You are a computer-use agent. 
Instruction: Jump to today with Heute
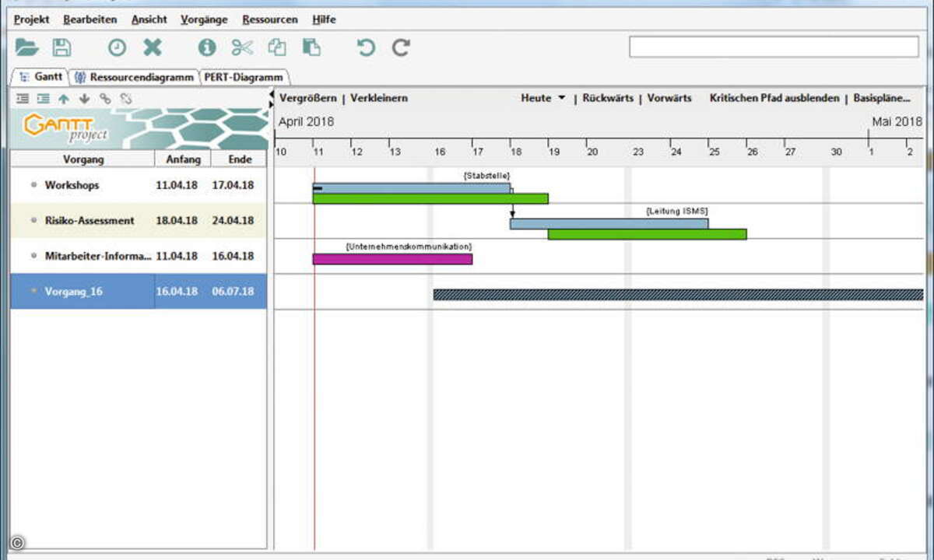(536, 98)
